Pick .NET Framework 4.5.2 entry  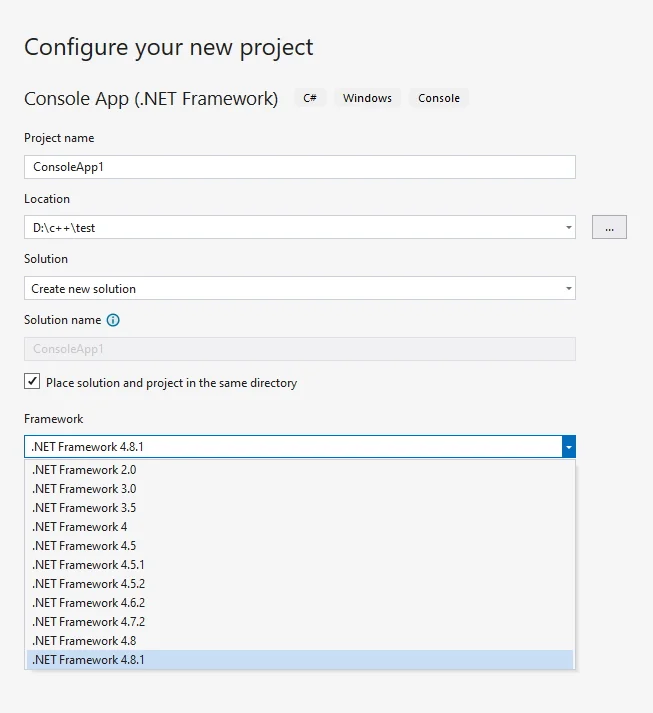pyautogui.click(x=300, y=584)
